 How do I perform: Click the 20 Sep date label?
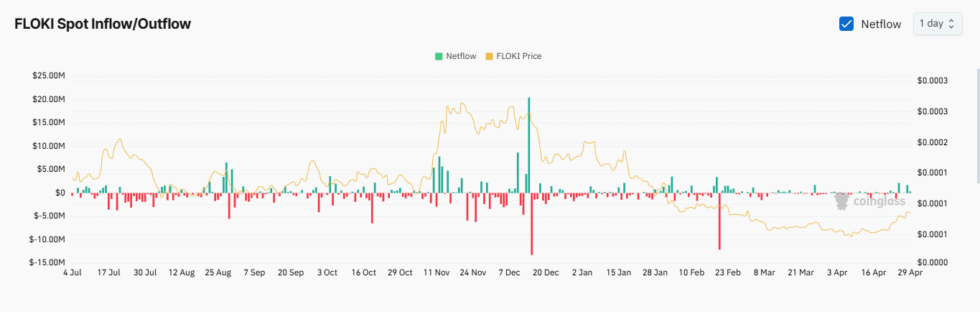(291, 273)
